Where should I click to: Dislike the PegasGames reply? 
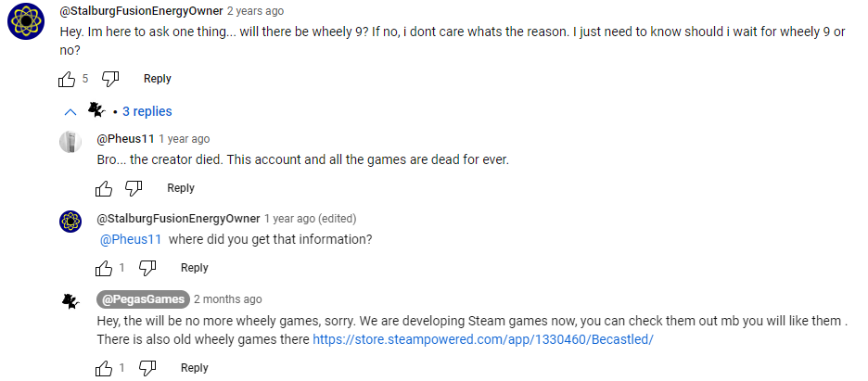(147, 368)
